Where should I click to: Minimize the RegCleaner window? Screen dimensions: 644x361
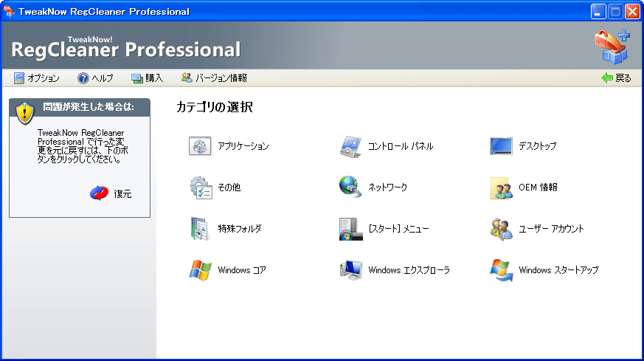598,12
